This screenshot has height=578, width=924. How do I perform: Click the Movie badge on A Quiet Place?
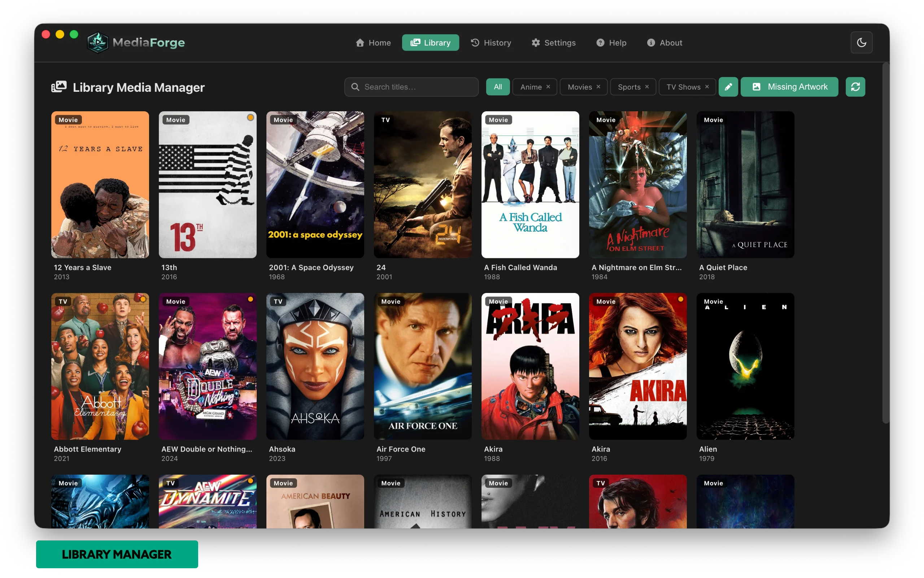pos(713,120)
